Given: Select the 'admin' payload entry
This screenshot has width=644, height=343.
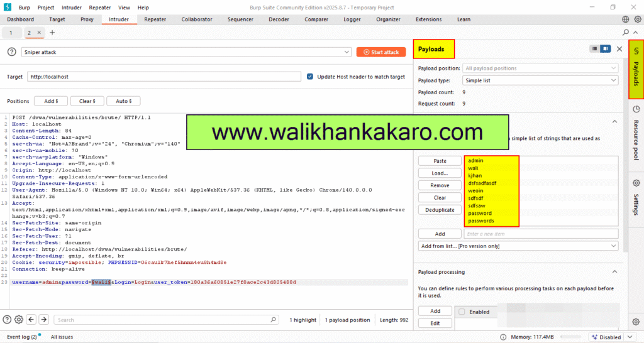Looking at the screenshot, I should click(x=475, y=160).
